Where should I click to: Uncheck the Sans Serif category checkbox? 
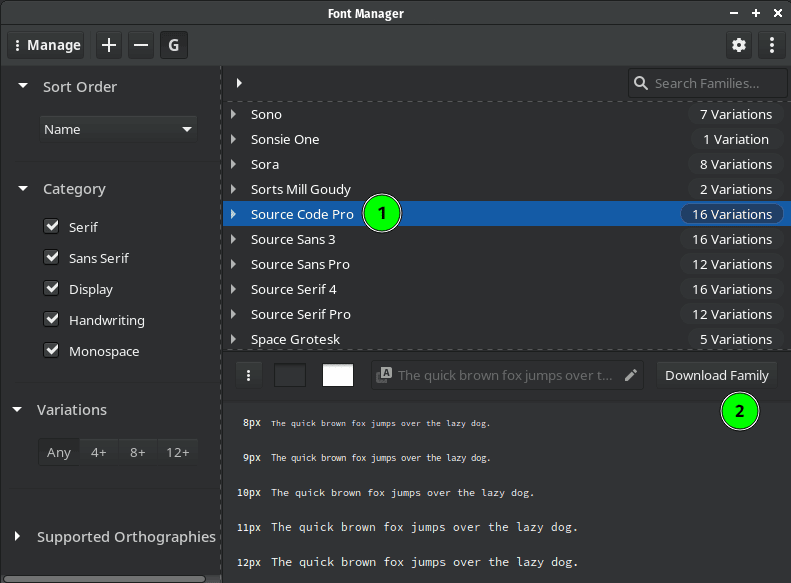pos(51,258)
